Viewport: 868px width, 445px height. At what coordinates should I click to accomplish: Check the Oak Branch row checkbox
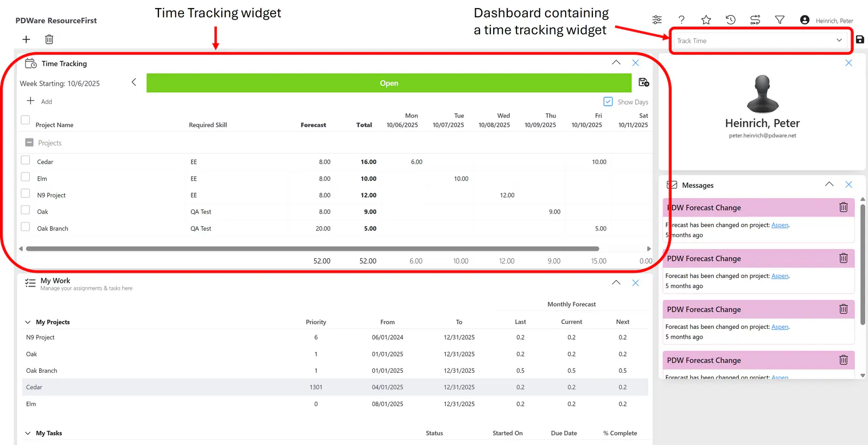click(x=25, y=227)
